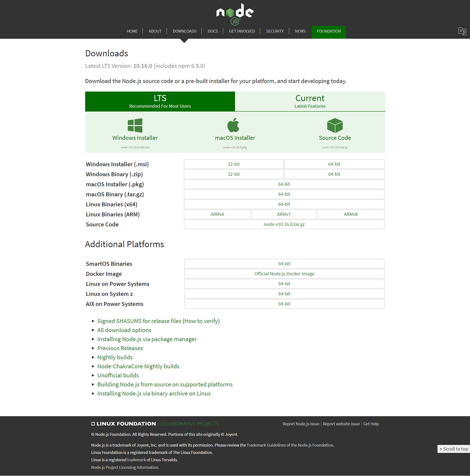Navigate to GET INVOLVED
Image resolution: width=470 pixels, height=476 pixels.
(242, 31)
